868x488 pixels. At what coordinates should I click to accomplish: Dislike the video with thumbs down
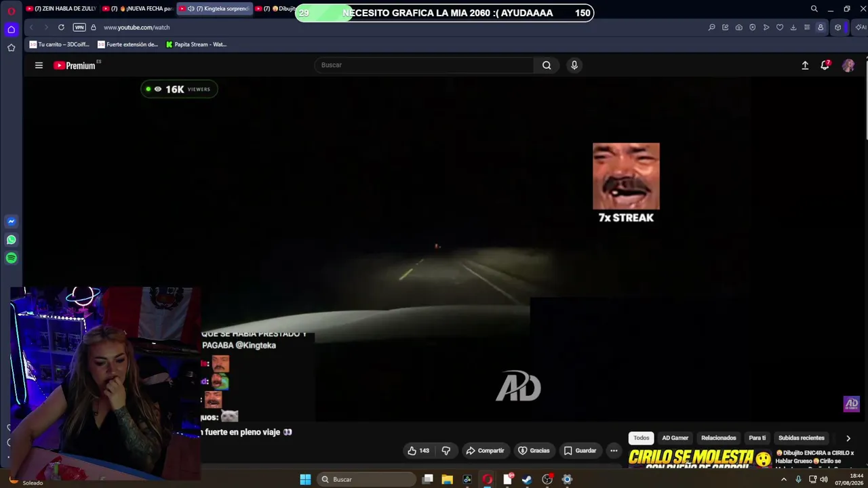point(446,451)
